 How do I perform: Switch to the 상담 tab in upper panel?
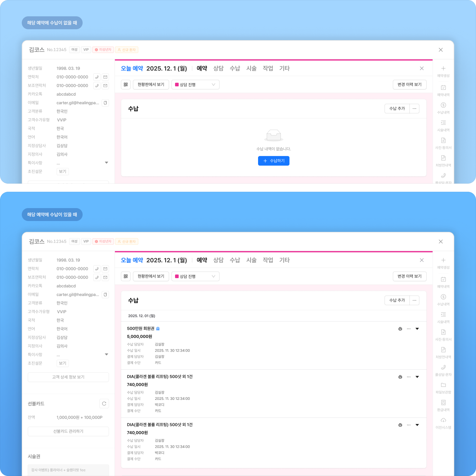(218, 68)
